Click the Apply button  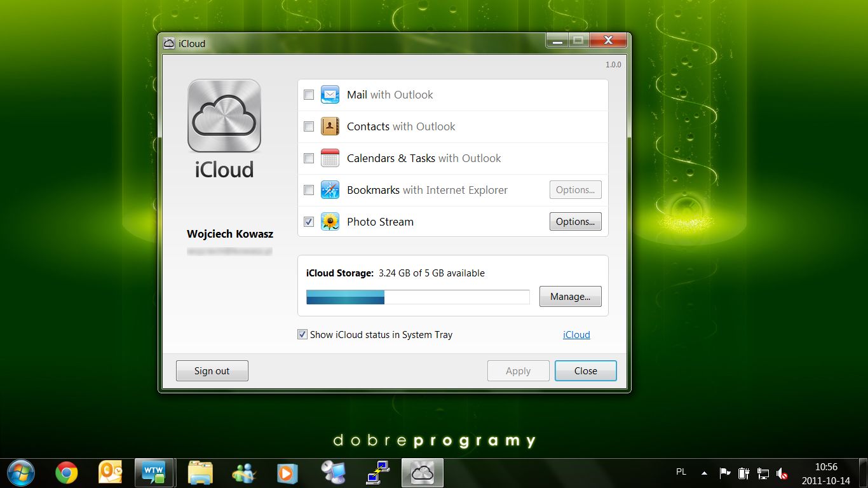(519, 371)
